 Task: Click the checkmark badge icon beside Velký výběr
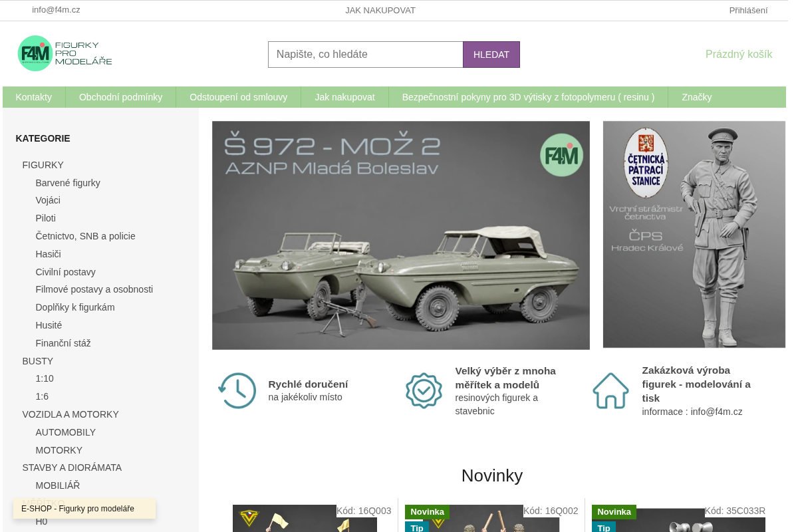[x=424, y=391]
